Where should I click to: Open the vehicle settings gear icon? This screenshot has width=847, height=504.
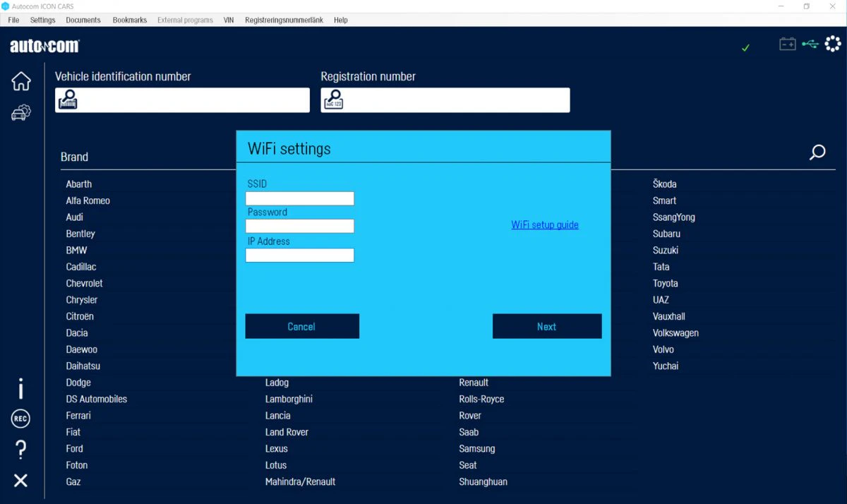(21, 112)
